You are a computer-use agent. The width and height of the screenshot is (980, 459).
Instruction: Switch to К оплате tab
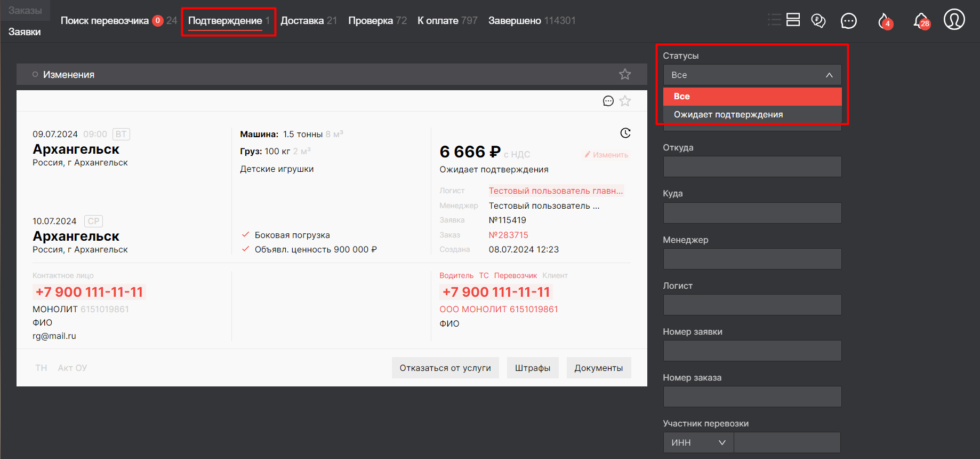[x=438, y=21]
